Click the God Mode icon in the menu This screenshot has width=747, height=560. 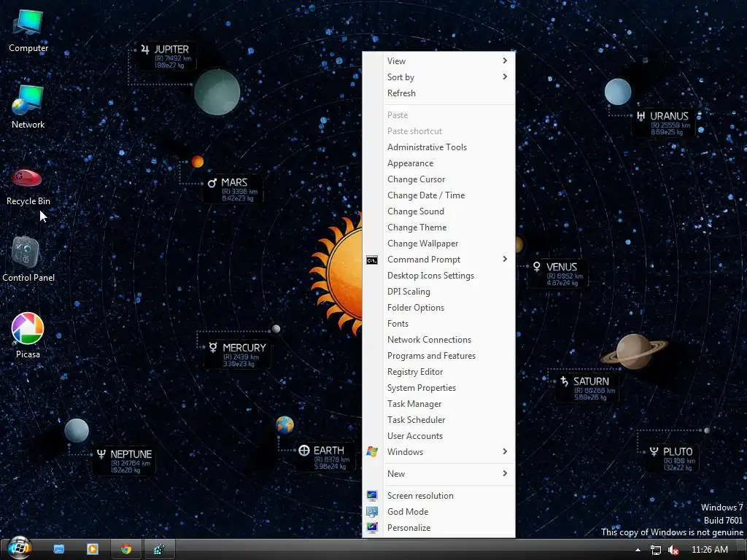pyautogui.click(x=372, y=512)
